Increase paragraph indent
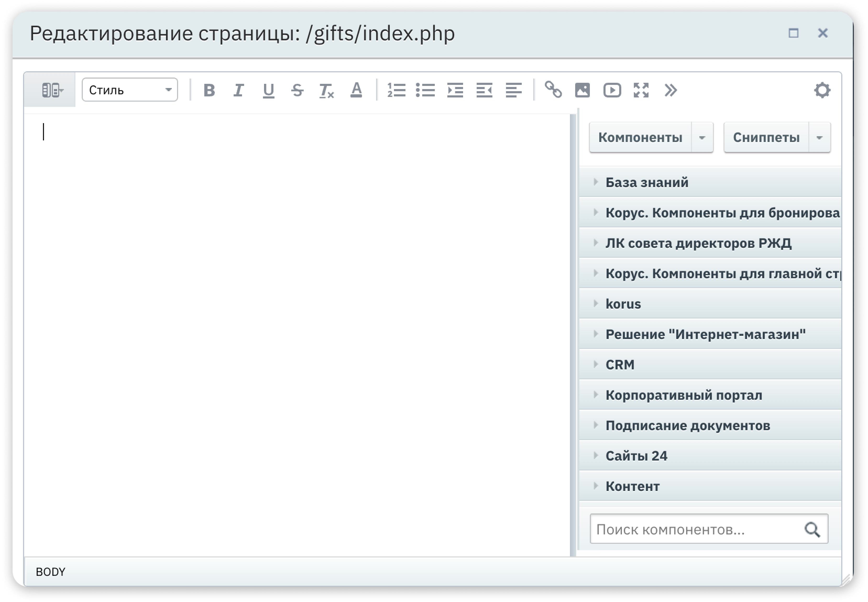 [x=455, y=90]
